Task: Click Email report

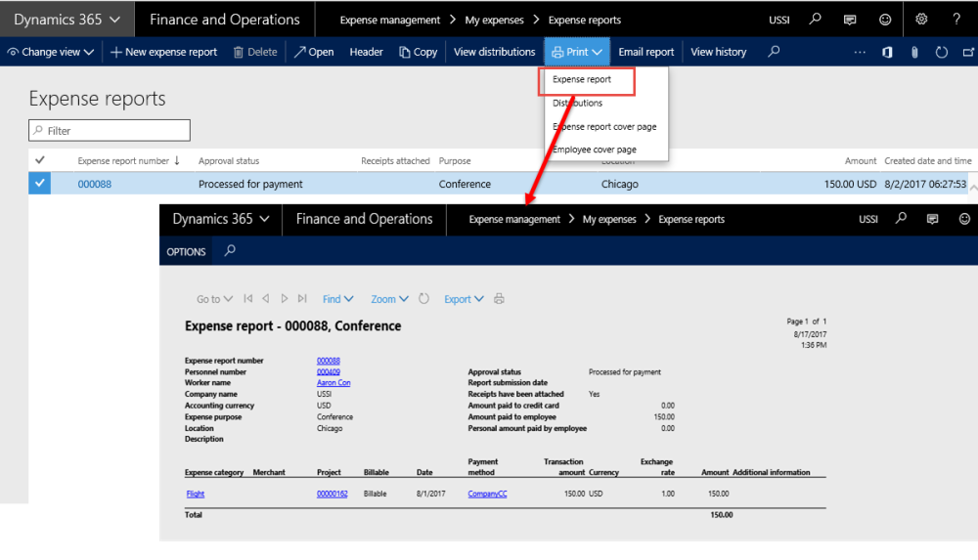Action: point(646,52)
